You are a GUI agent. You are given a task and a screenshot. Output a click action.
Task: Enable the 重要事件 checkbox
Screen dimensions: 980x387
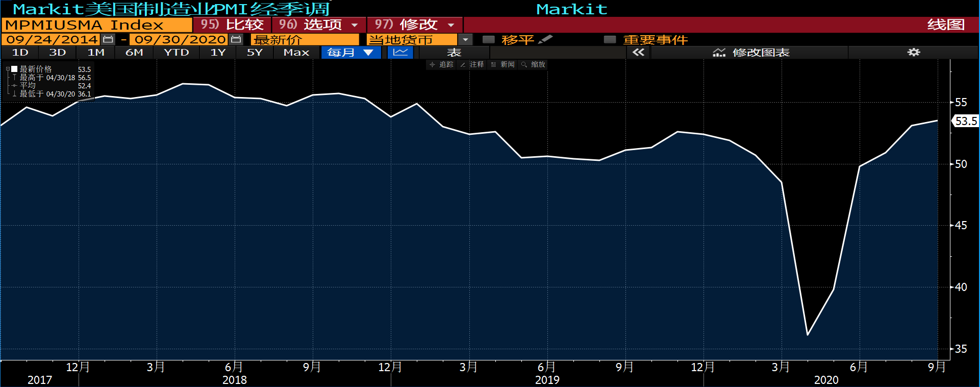[610, 39]
